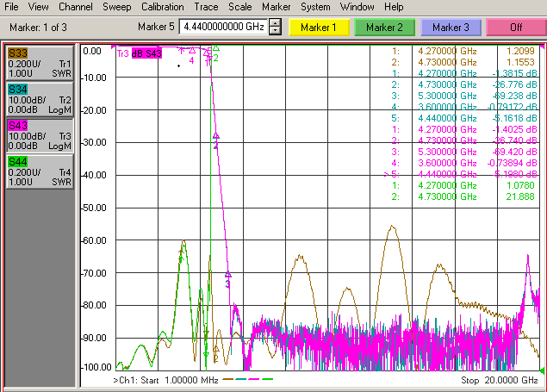547x392 pixels.
Task: Click green marker 2 triangle at top
Action: [216, 48]
